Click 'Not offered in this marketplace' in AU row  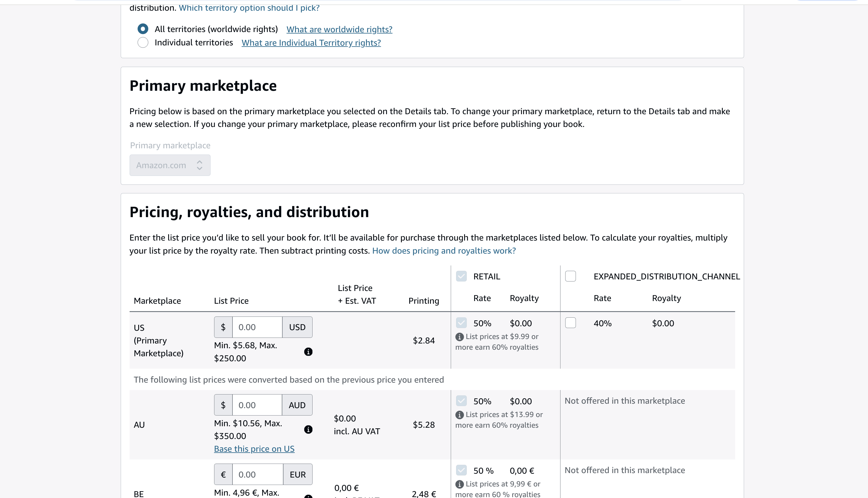[625, 401]
